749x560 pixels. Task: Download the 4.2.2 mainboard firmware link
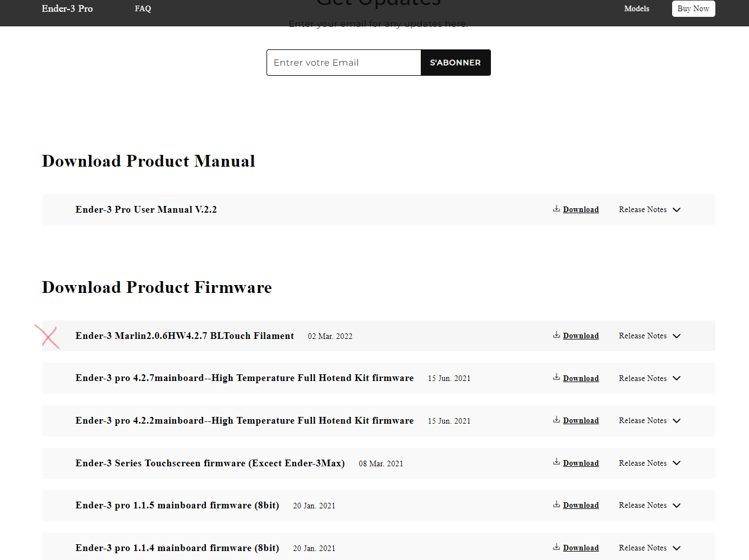581,421
